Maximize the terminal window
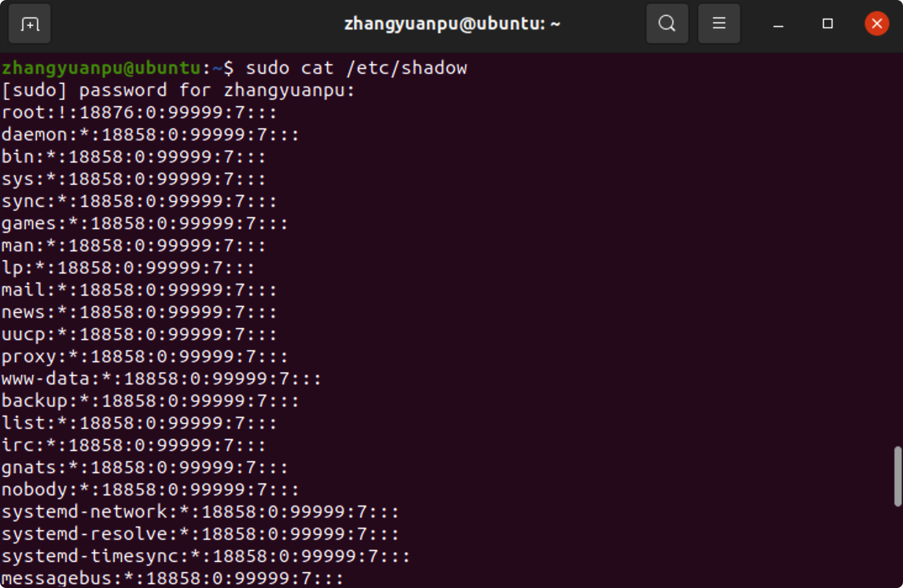Image resolution: width=903 pixels, height=588 pixels. pos(828,24)
